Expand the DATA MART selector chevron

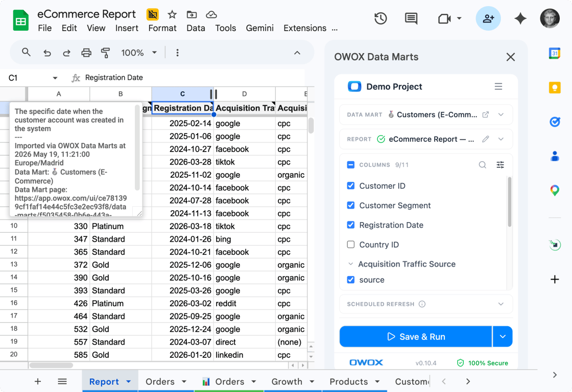[x=501, y=114]
